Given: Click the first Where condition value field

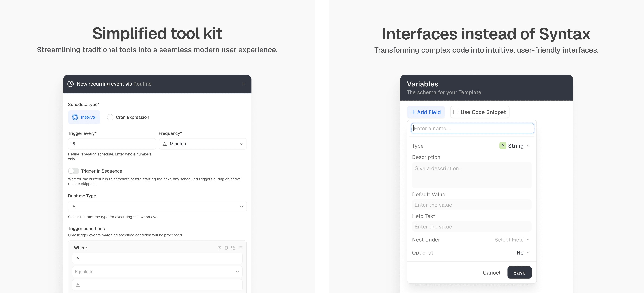Looking at the screenshot, I should click(157, 258).
